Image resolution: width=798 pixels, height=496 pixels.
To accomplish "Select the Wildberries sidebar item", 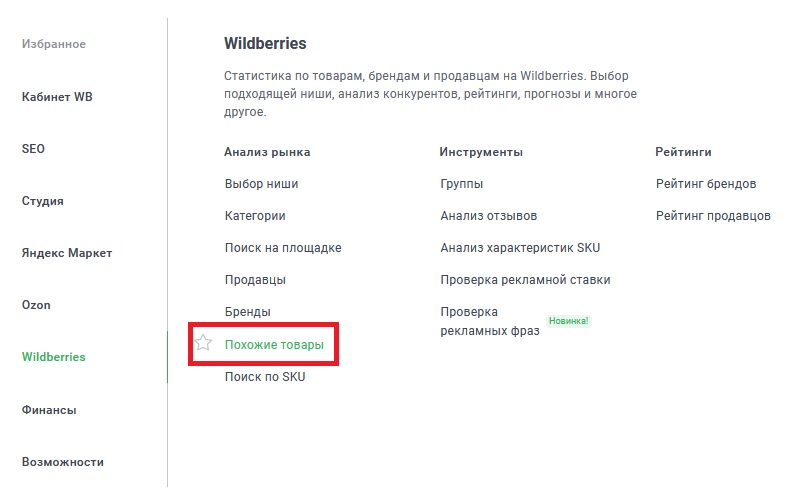I will pos(54,357).
